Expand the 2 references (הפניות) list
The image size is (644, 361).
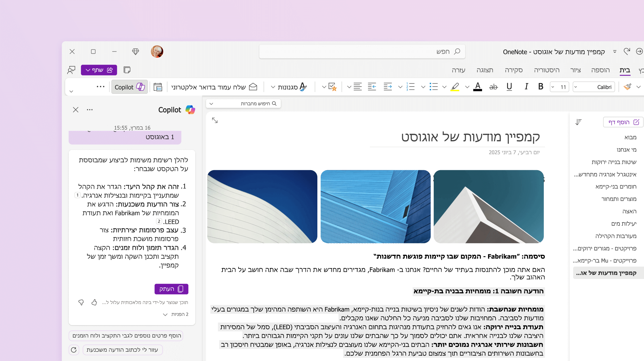tap(176, 314)
